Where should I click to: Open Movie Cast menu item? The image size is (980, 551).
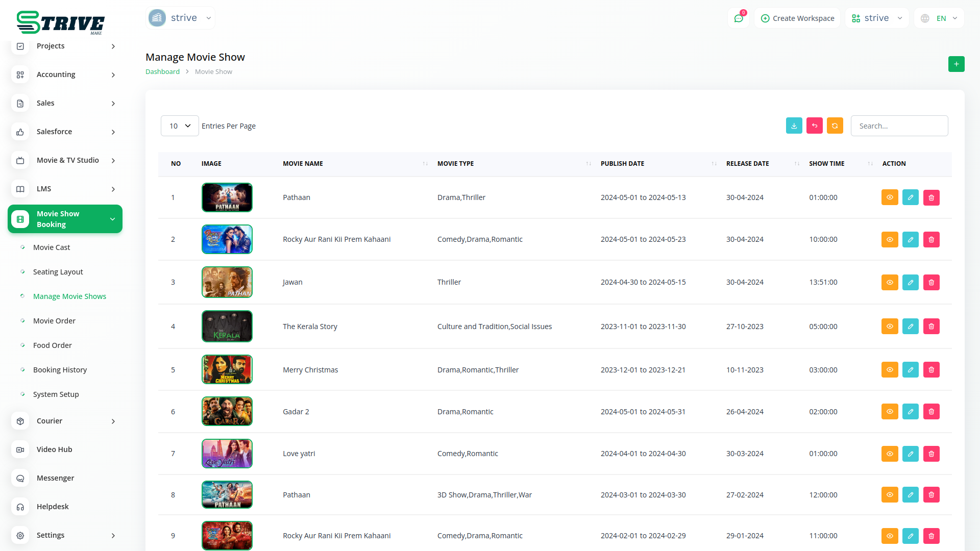(x=52, y=247)
